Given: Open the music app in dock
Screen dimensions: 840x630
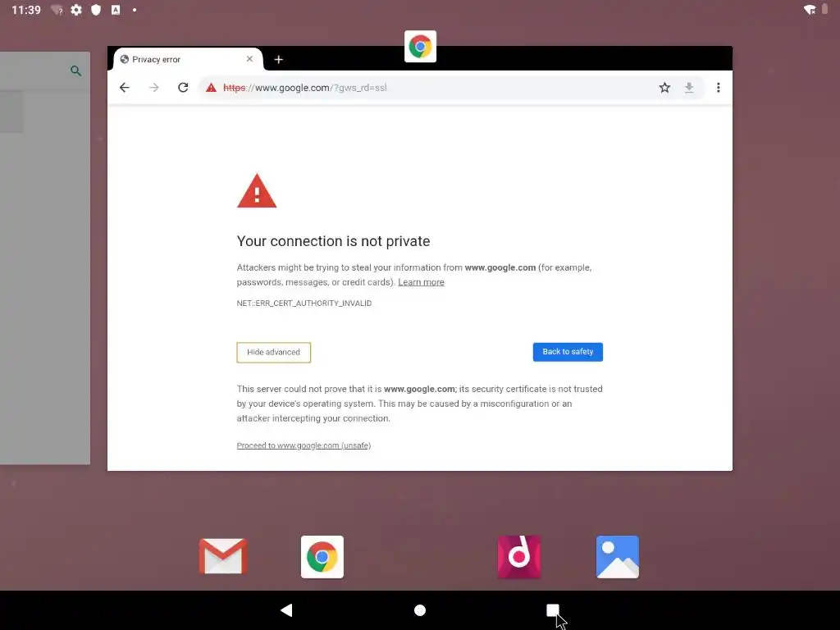Looking at the screenshot, I should coord(519,557).
